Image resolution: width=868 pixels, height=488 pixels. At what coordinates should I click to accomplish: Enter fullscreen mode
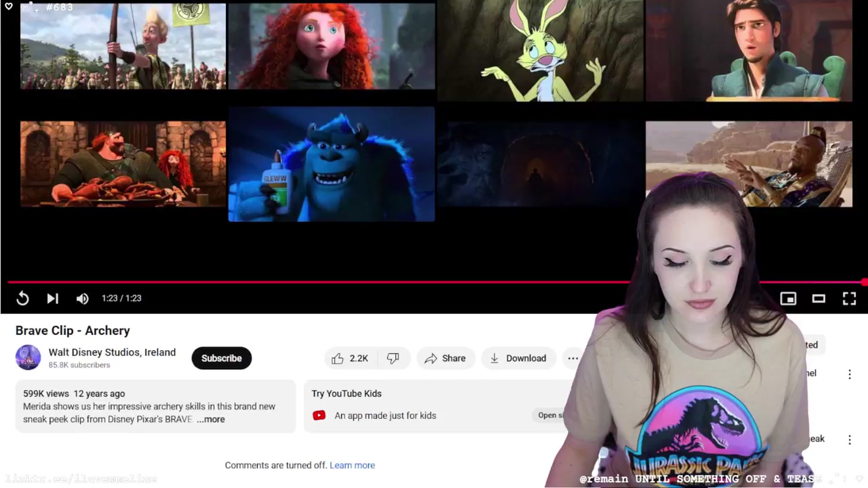pos(849,299)
